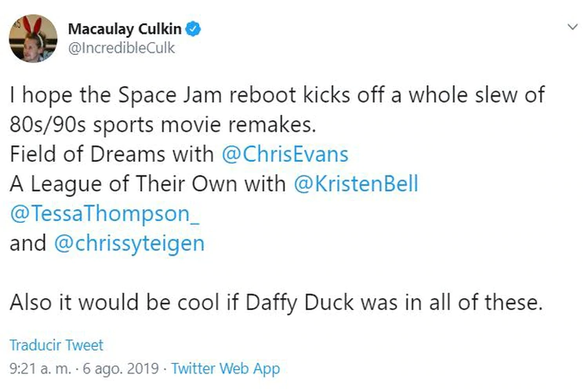The height and width of the screenshot is (389, 588).
Task: Open the tweet options chevron menu
Action: click(x=572, y=27)
